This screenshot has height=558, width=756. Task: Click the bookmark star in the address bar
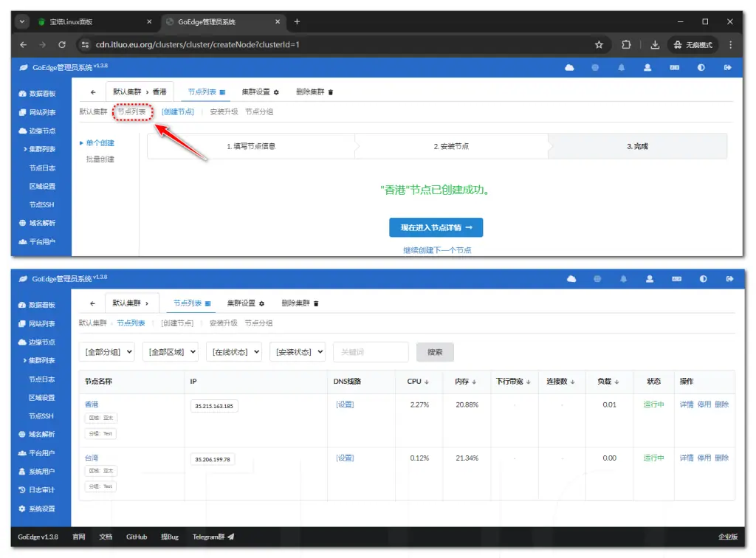tap(599, 44)
